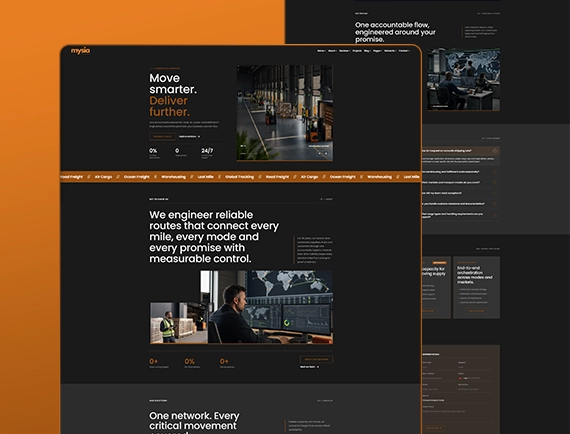
Task: Show the previous hero slide
Action: click(x=320, y=153)
